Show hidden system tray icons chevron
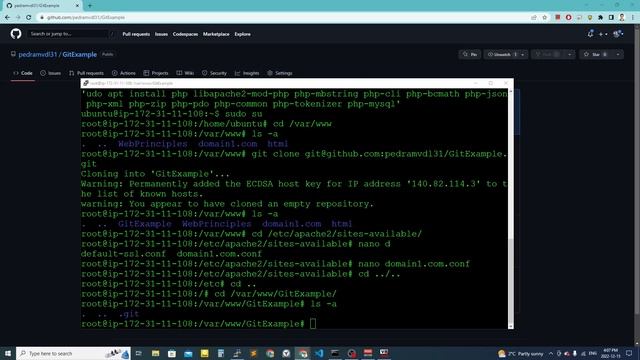This screenshot has height=360, width=640. (551, 353)
